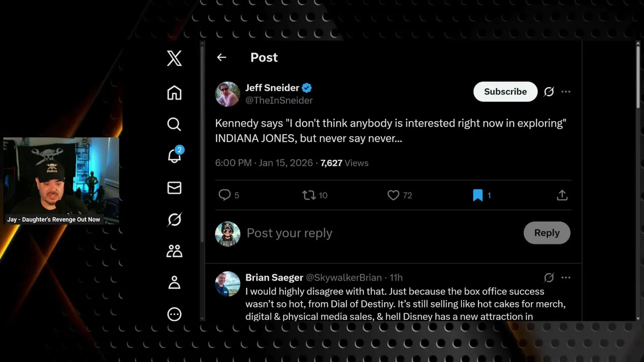
Task: Share the post via upload icon
Action: point(562,195)
